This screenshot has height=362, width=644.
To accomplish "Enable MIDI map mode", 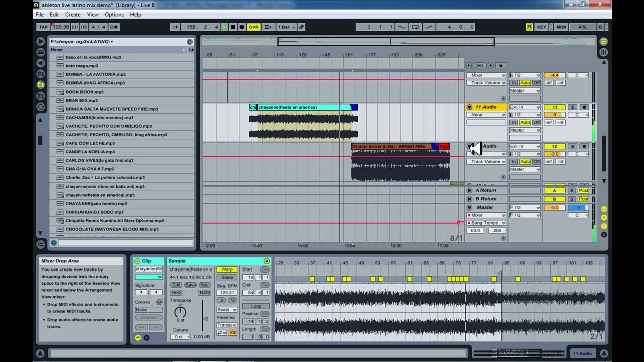I will pos(561,27).
